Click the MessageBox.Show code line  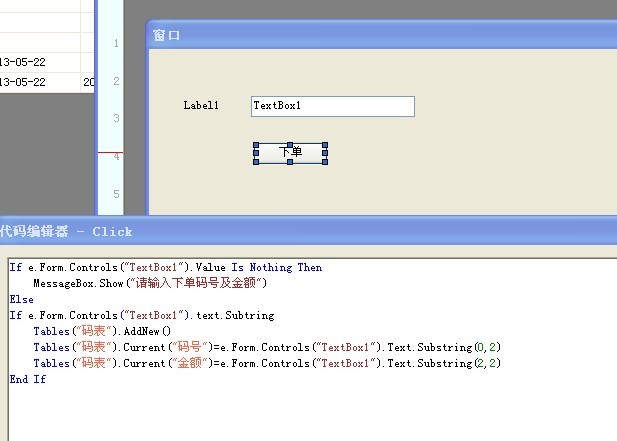[x=150, y=283]
